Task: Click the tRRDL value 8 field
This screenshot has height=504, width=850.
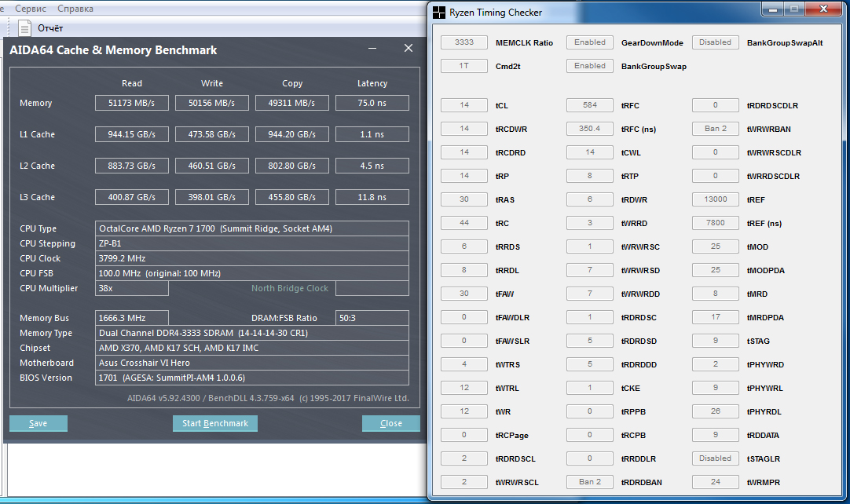Action: tap(464, 270)
